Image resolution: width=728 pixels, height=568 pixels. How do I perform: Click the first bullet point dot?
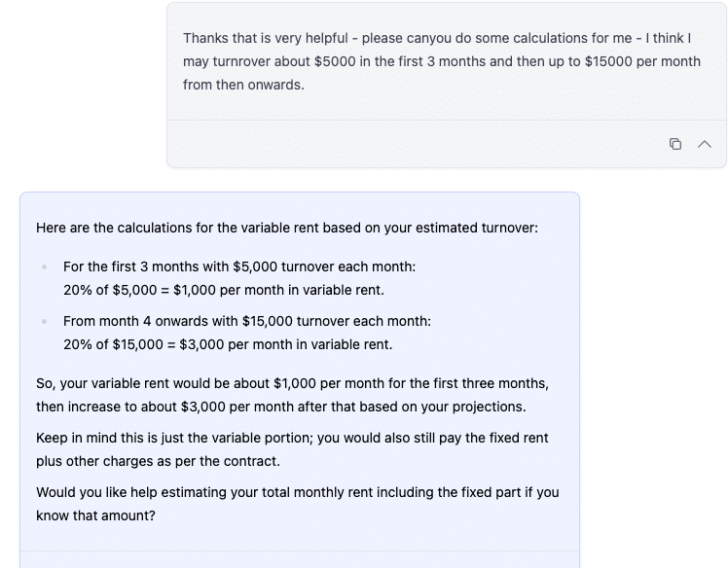pyautogui.click(x=44, y=266)
